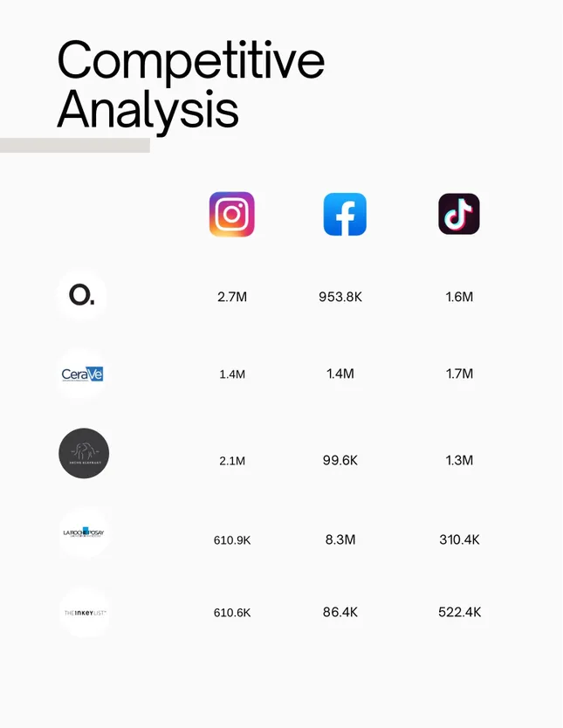The height and width of the screenshot is (728, 563).
Task: Select the 610.9K Instagram value
Action: [232, 540]
